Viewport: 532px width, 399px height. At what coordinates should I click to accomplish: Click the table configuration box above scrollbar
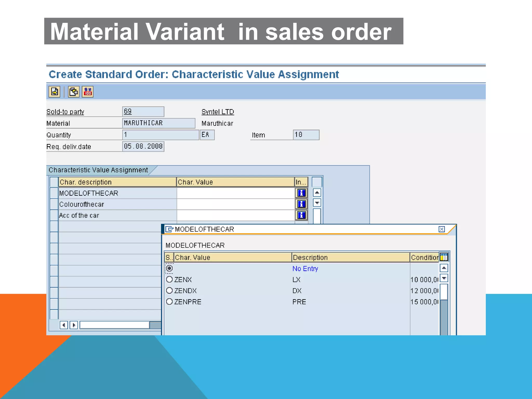[x=317, y=182]
